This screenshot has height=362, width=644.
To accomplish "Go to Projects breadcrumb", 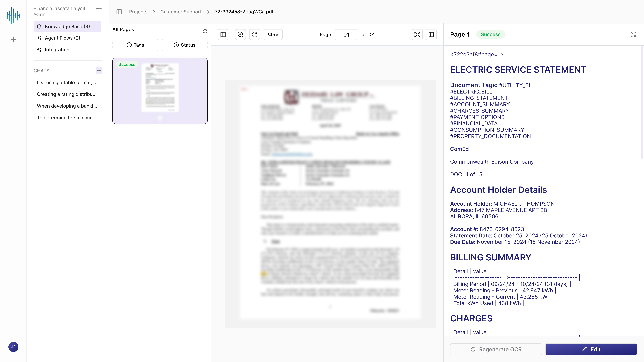I will click(138, 12).
